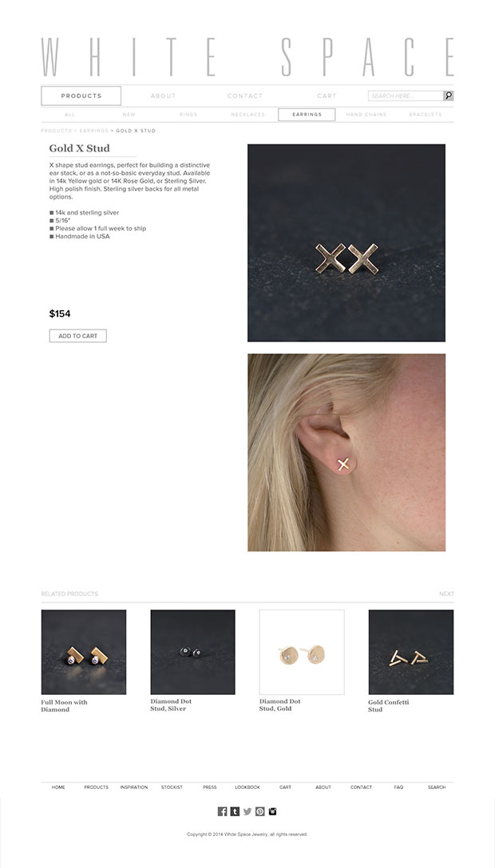
Task: Open the Instagram camera icon
Action: [x=272, y=811]
